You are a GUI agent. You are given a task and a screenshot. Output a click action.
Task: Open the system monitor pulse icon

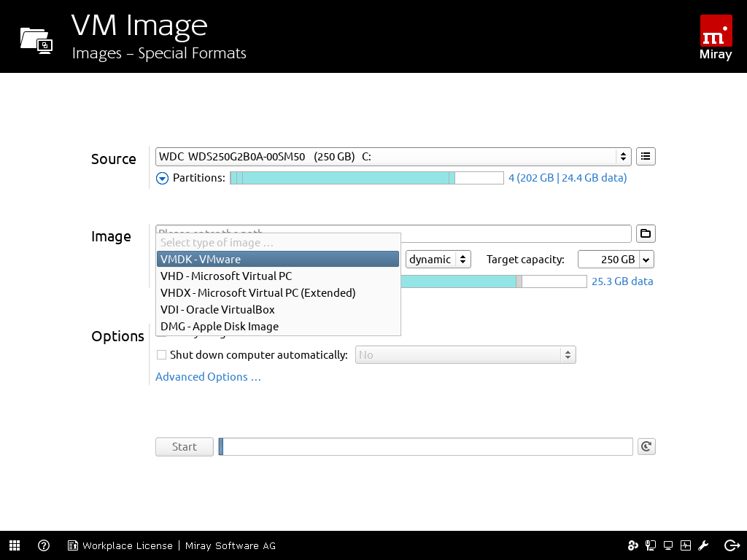pyautogui.click(x=685, y=545)
